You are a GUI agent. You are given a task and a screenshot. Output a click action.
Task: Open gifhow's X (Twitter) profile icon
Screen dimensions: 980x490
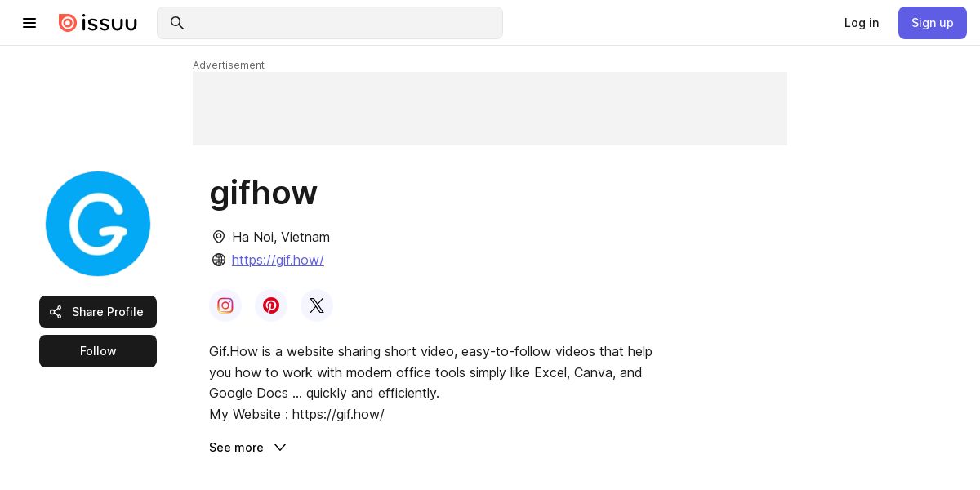click(317, 305)
